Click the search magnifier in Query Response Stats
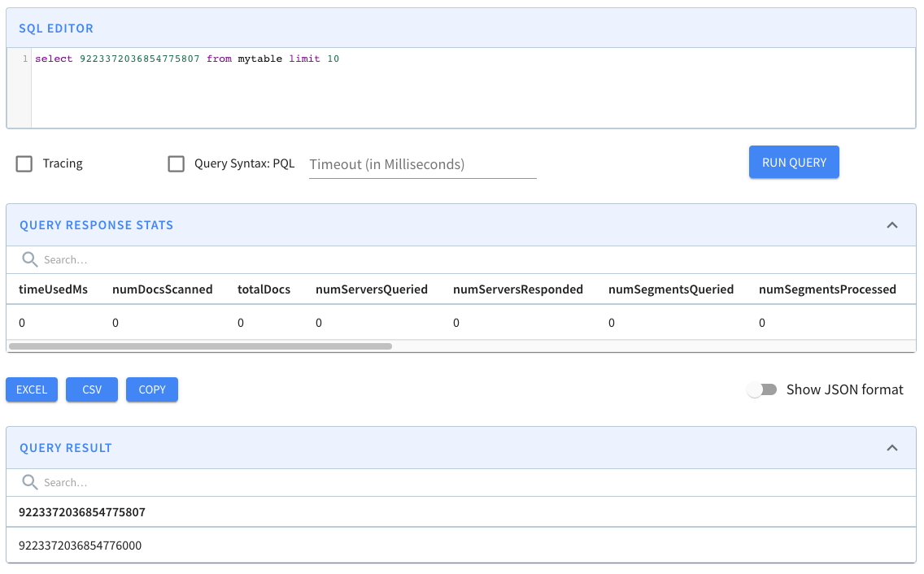 [30, 259]
